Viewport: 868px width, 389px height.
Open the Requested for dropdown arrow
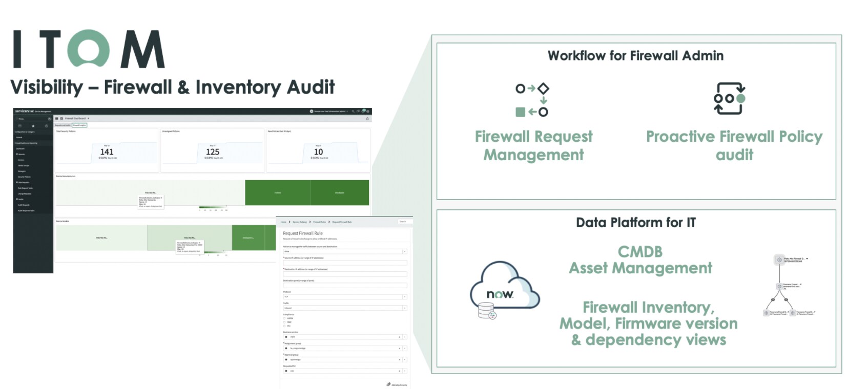click(405, 371)
